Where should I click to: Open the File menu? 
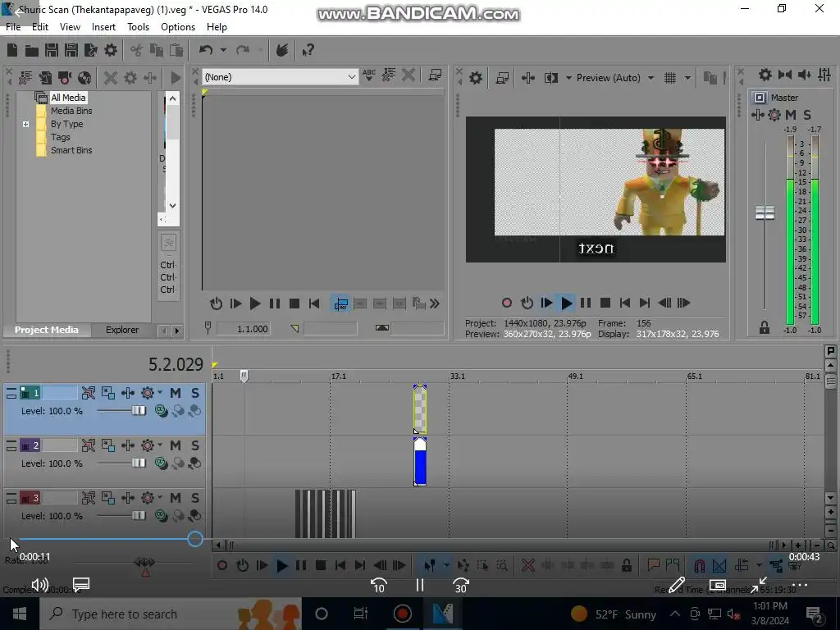point(13,27)
